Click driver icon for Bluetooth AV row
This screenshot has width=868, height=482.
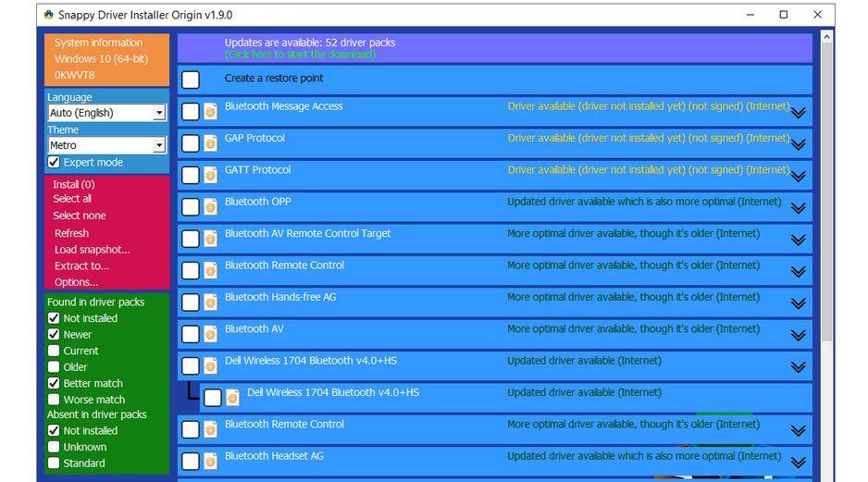[210, 334]
